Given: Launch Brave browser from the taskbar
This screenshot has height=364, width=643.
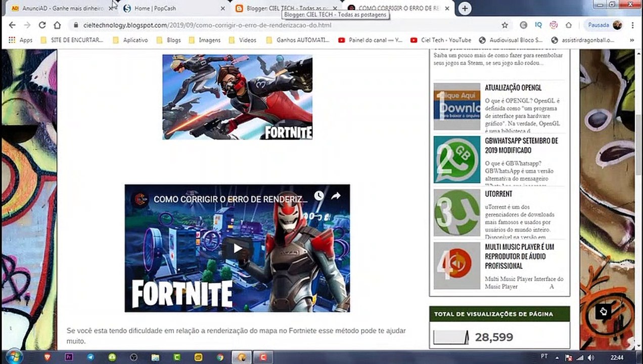Looking at the screenshot, I should point(48,357).
